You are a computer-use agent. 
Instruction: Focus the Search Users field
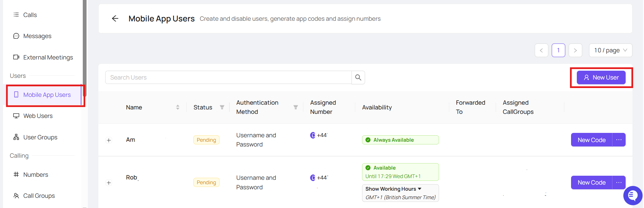point(228,77)
